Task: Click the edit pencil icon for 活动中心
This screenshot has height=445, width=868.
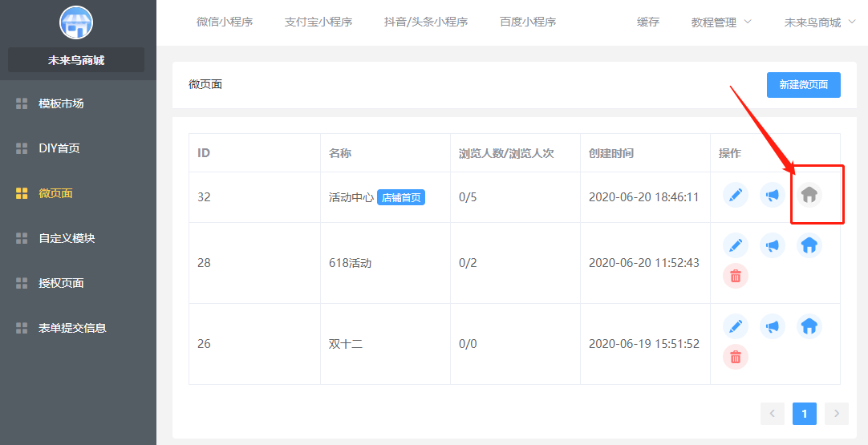Action: [736, 195]
